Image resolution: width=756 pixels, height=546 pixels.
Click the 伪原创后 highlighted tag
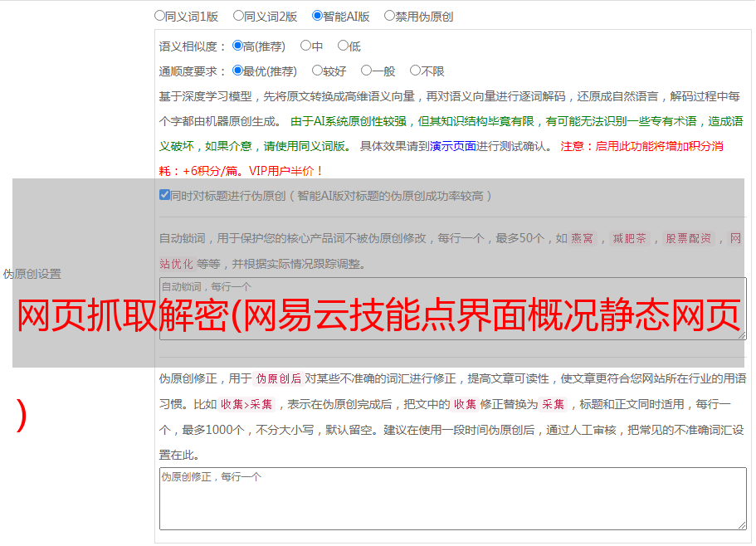coord(278,378)
